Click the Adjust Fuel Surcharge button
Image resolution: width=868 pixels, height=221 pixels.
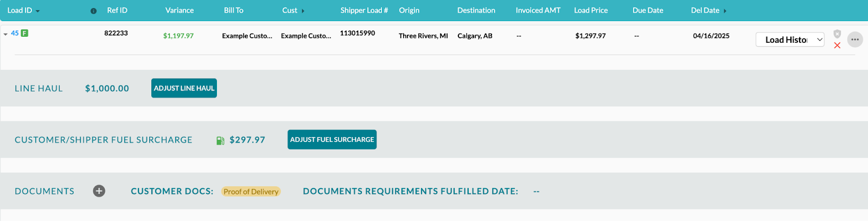(x=332, y=140)
